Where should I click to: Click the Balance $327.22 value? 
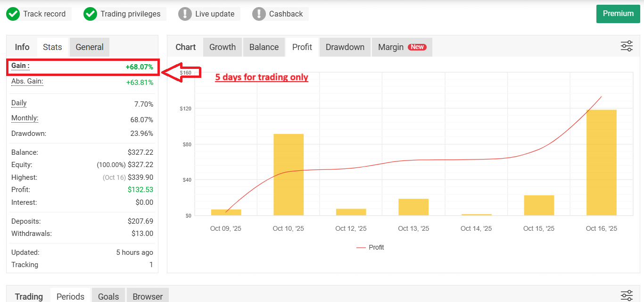(140, 152)
